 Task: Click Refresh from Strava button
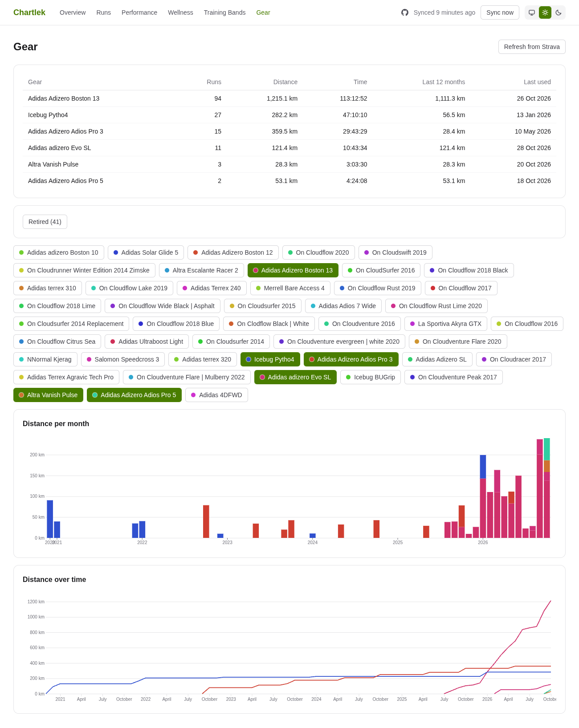click(x=532, y=47)
